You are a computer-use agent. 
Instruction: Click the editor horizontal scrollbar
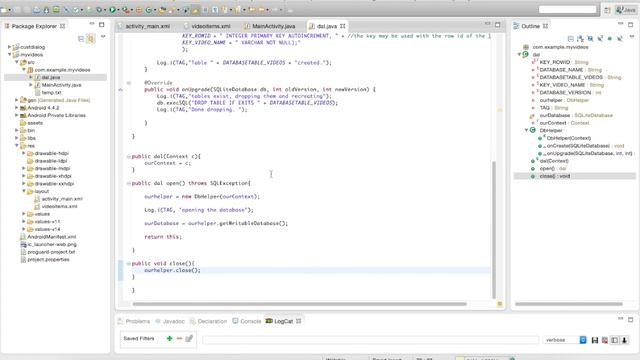point(299,304)
